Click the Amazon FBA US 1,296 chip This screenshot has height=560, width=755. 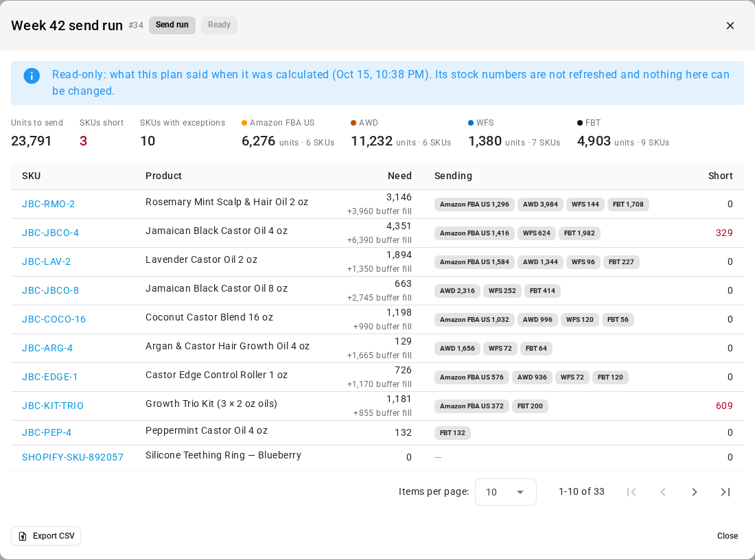pos(474,204)
